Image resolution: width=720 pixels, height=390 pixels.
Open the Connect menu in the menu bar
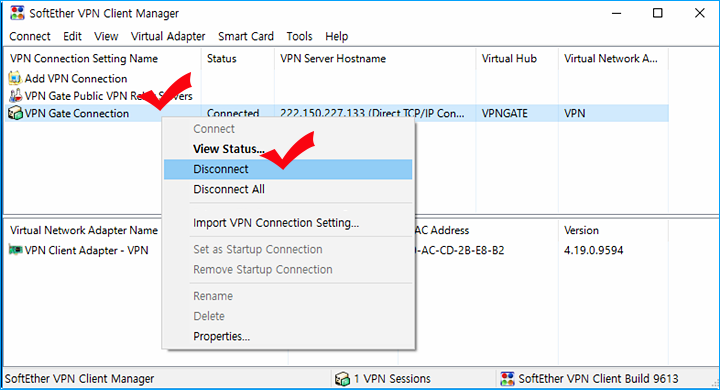click(30, 36)
